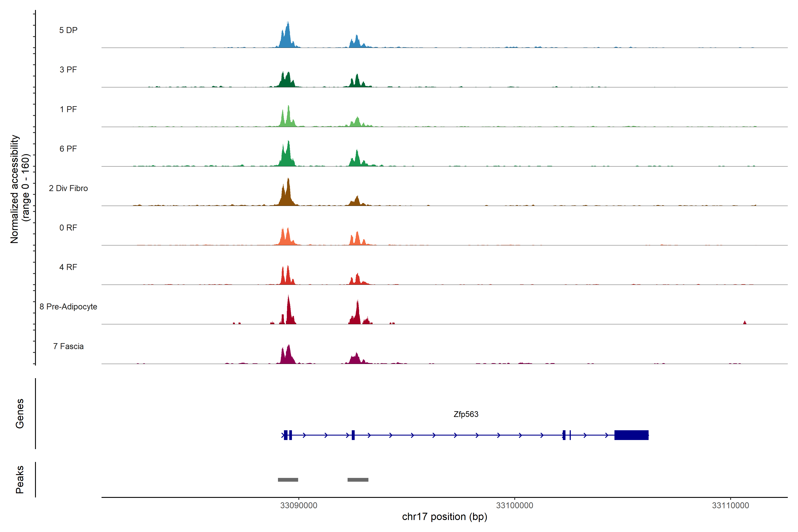Screen dimensions: 798x532
Task: Click the 5 DP track label
Action: click(x=68, y=30)
